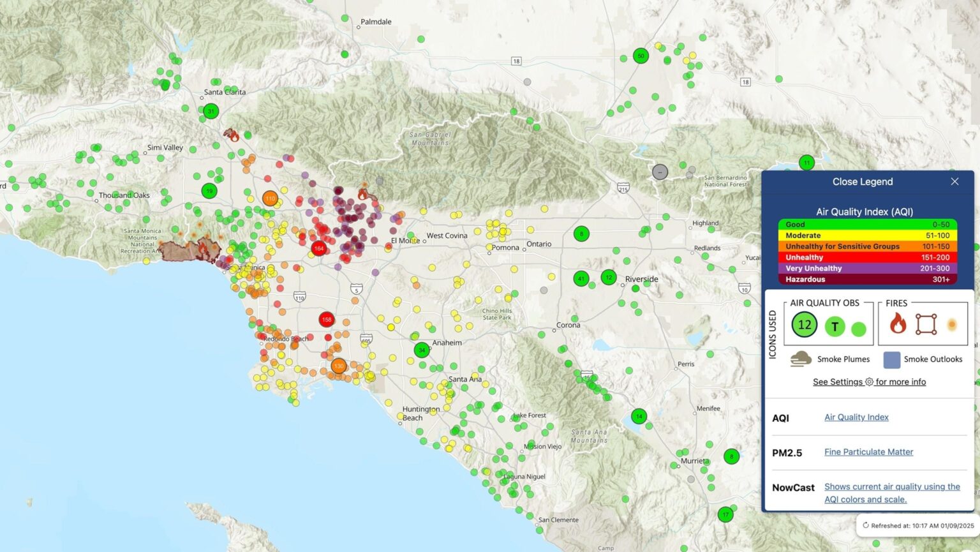Select the flame fire icon in legend
980x552 pixels.
pos(898,324)
